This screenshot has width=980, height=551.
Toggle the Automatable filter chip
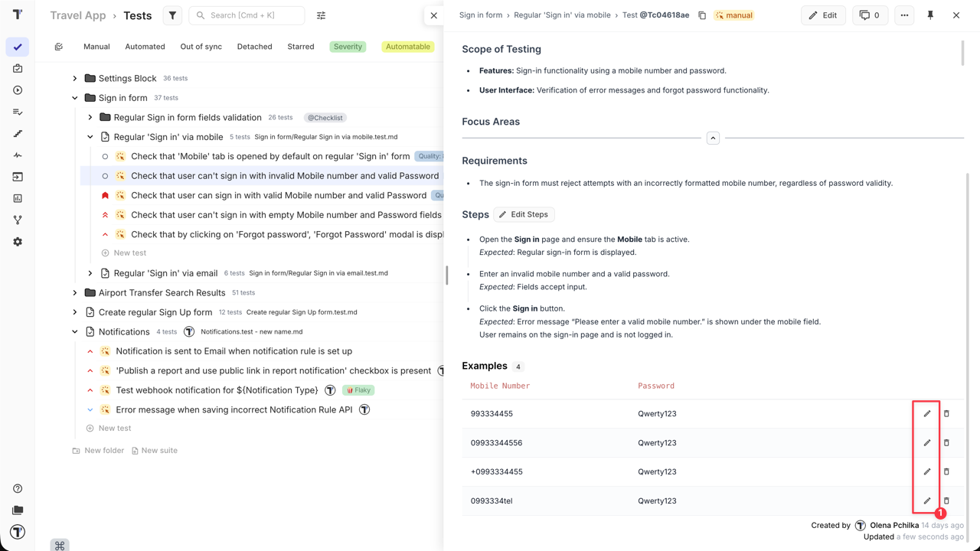click(407, 47)
